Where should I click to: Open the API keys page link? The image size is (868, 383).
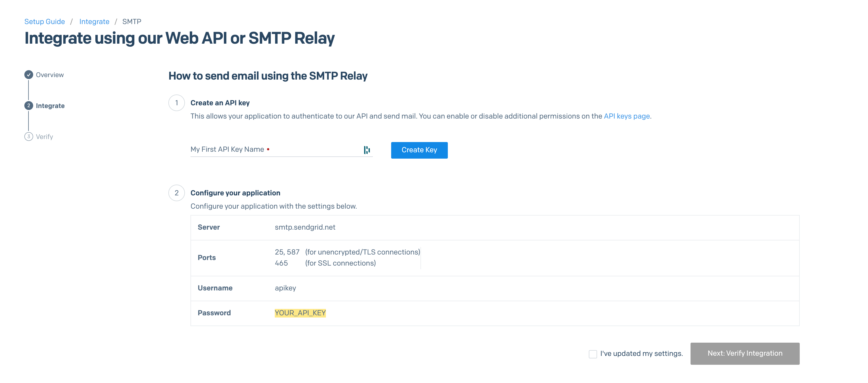(627, 116)
